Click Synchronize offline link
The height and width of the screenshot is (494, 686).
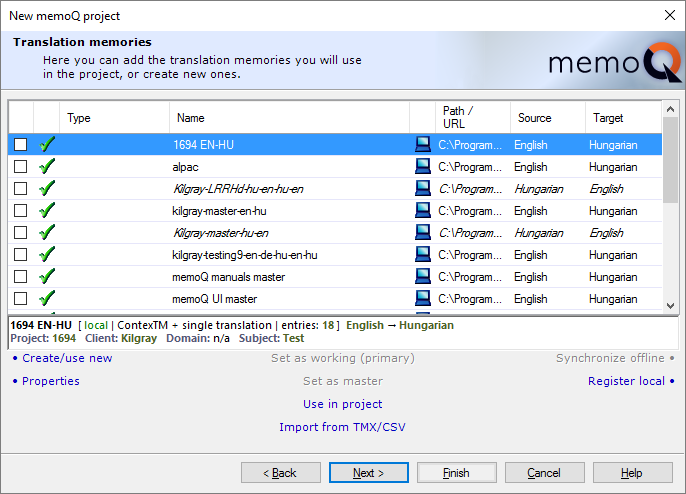[610, 358]
